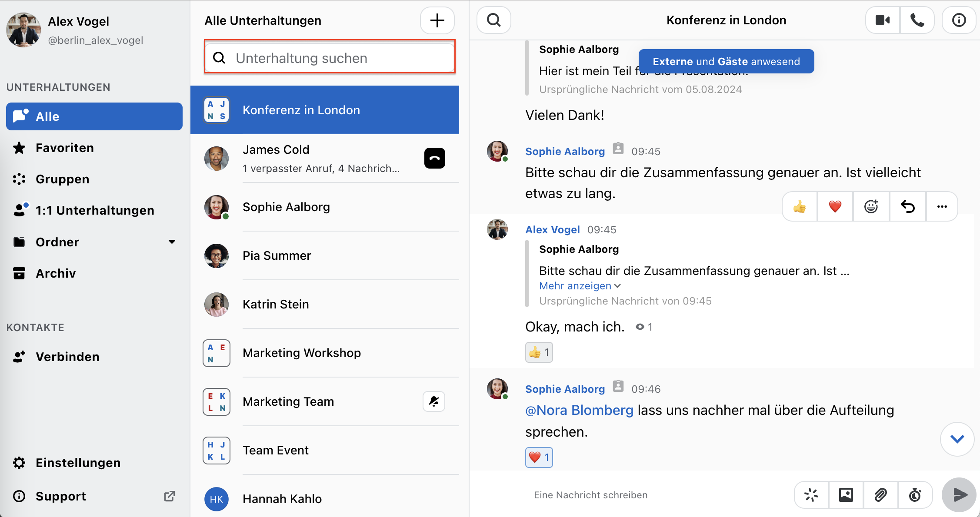Open the emoji reaction picker on Sophie's message
This screenshot has height=517, width=980.
[x=871, y=207]
